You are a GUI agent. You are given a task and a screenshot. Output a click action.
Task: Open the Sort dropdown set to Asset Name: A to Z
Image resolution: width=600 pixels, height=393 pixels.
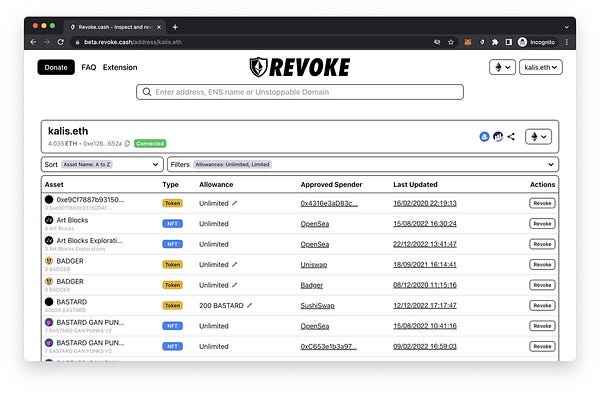click(x=102, y=165)
